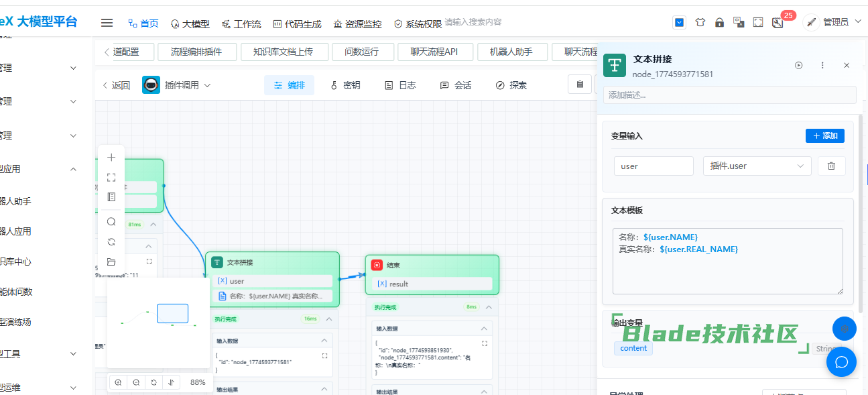Delete the user variable with trash icon
This screenshot has height=395, width=868.
[x=831, y=166]
